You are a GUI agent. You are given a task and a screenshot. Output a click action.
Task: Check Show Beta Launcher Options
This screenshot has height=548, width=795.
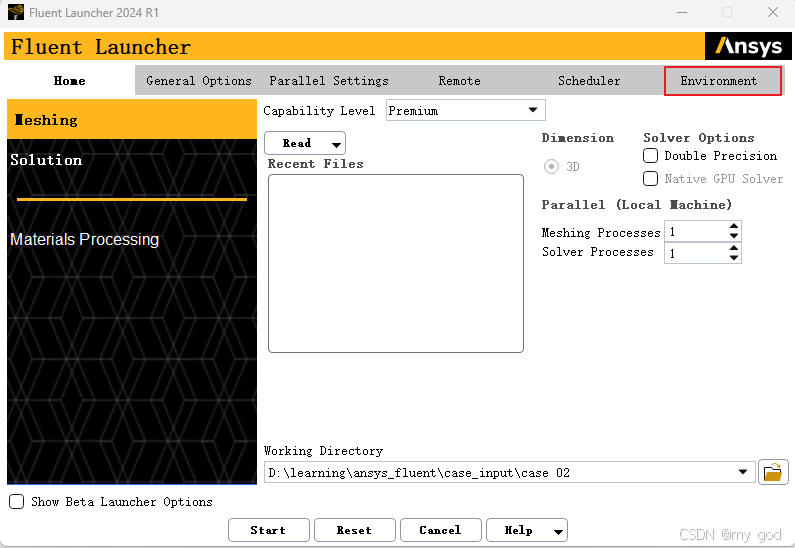coord(17,502)
